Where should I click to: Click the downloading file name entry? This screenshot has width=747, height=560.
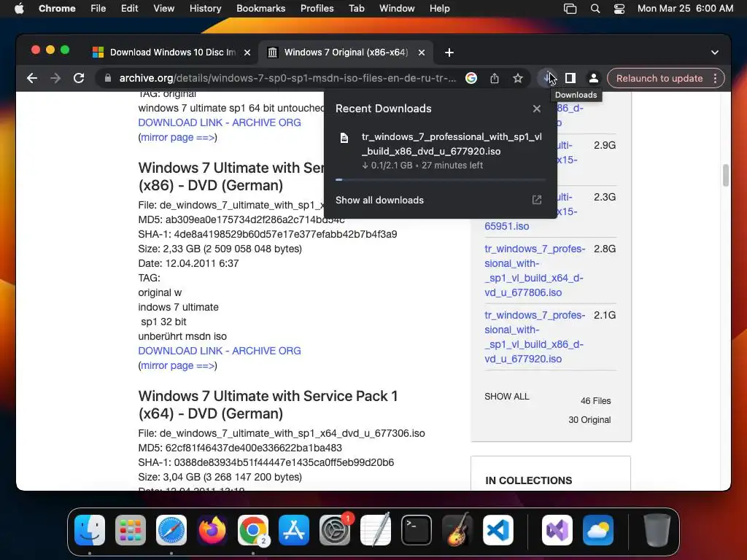pyautogui.click(x=452, y=144)
